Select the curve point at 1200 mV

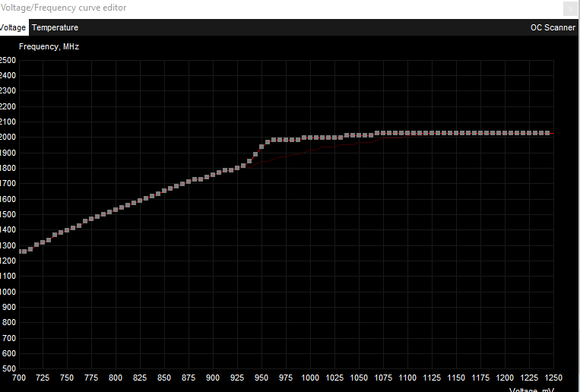[x=505, y=133]
